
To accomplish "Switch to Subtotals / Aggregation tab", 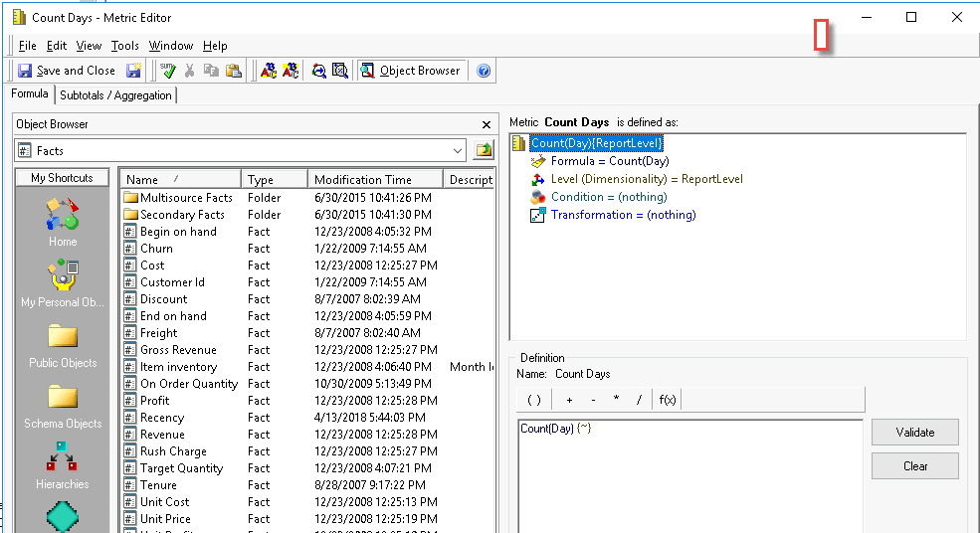I will (x=115, y=95).
